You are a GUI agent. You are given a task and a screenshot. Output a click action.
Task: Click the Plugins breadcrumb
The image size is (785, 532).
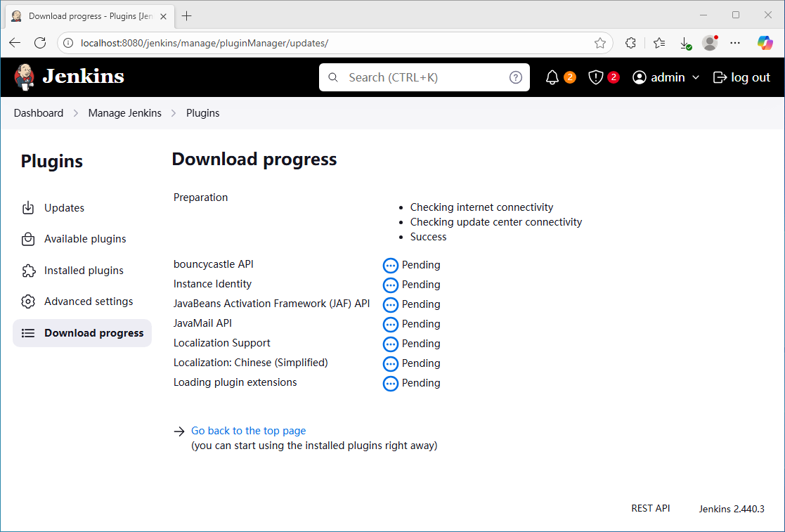(203, 113)
